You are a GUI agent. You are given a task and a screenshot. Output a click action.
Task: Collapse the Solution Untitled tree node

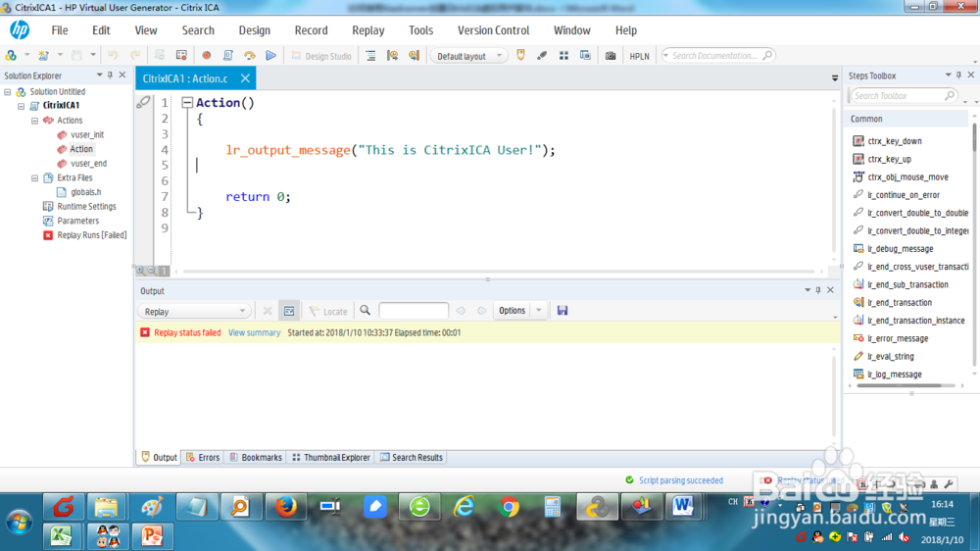tap(8, 92)
